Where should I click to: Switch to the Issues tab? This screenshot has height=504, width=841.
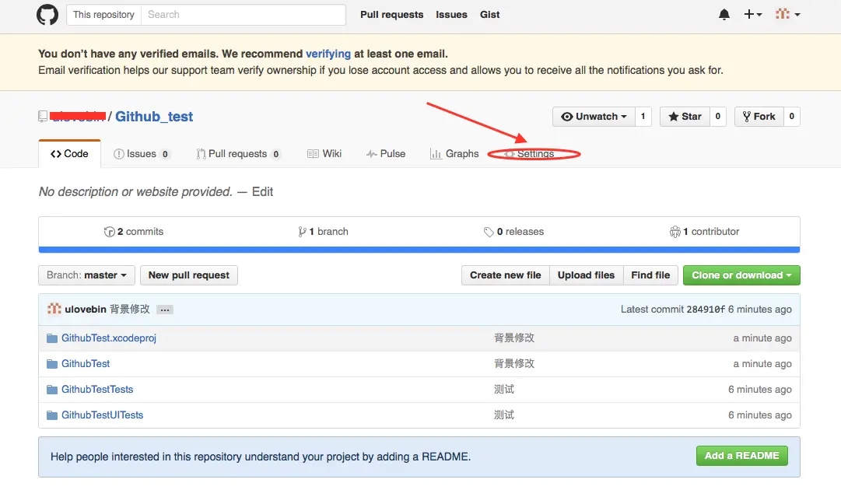(x=142, y=154)
